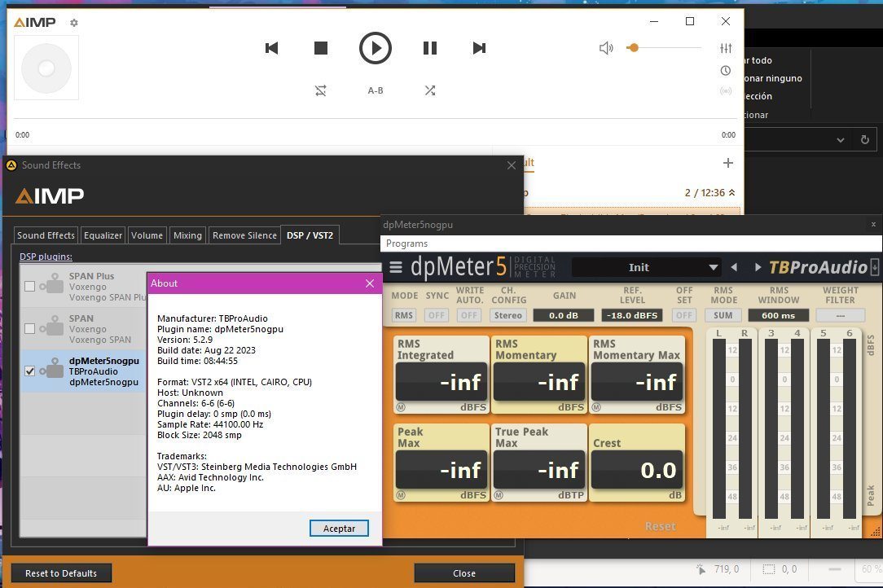Open the Remove Silence tab
The height and width of the screenshot is (588, 883).
coord(244,235)
